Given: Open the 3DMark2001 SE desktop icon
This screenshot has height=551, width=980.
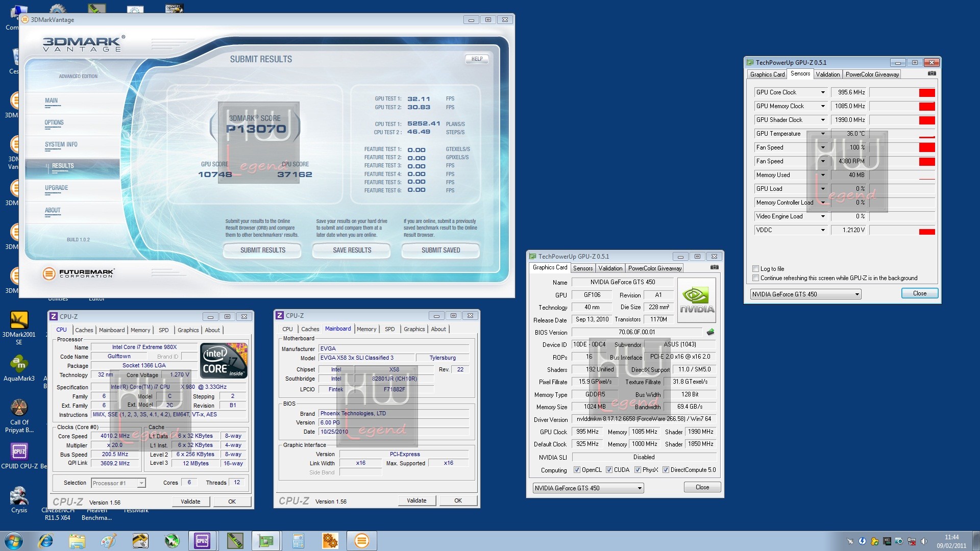Looking at the screenshot, I should (19, 328).
